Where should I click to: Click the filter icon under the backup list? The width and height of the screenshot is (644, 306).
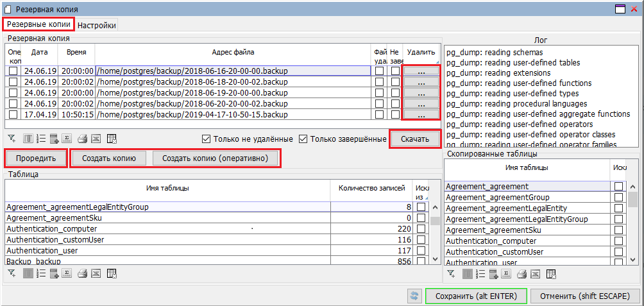pos(12,139)
